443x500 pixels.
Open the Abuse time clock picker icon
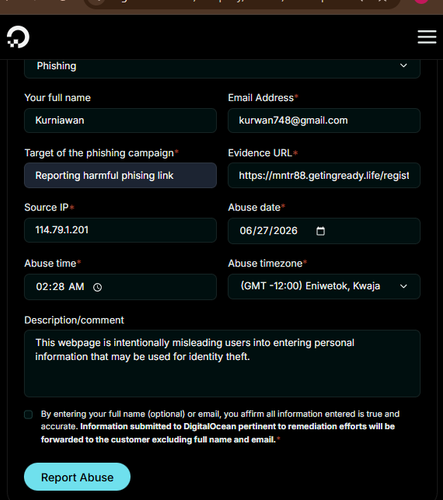click(x=97, y=287)
